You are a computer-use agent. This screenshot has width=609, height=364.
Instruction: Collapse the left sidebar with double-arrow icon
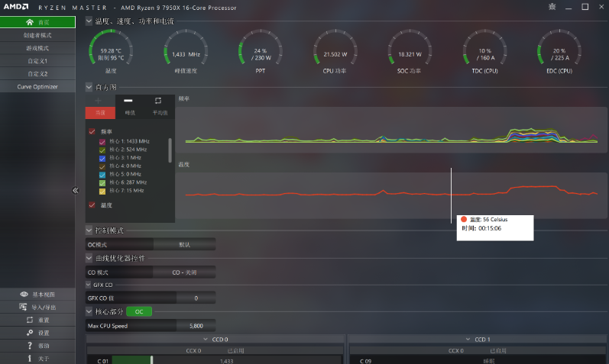(x=76, y=190)
